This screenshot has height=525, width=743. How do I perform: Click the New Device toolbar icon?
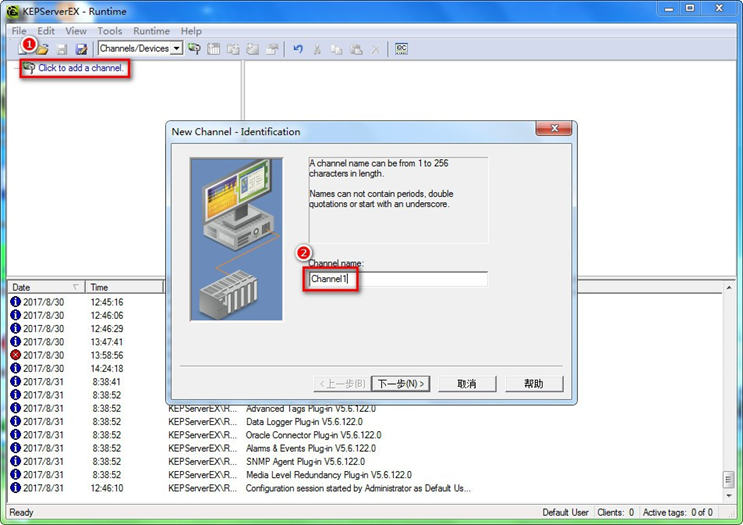tap(214, 49)
